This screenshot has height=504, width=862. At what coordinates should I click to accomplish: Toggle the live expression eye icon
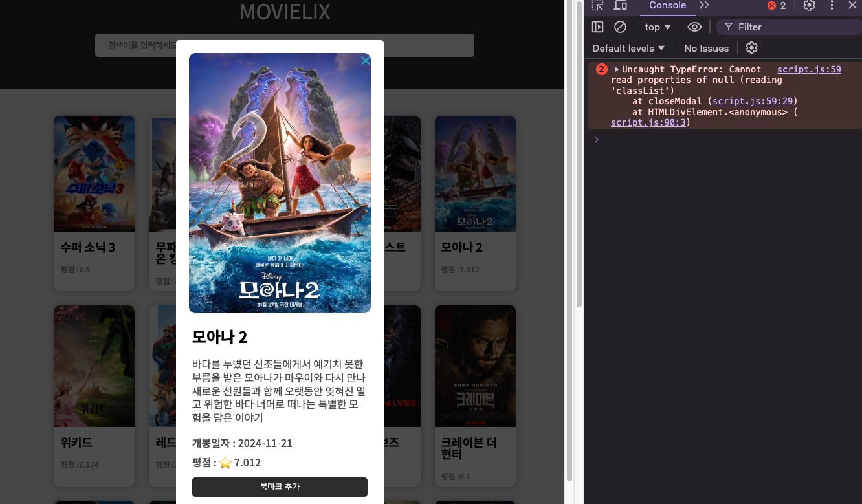(694, 27)
